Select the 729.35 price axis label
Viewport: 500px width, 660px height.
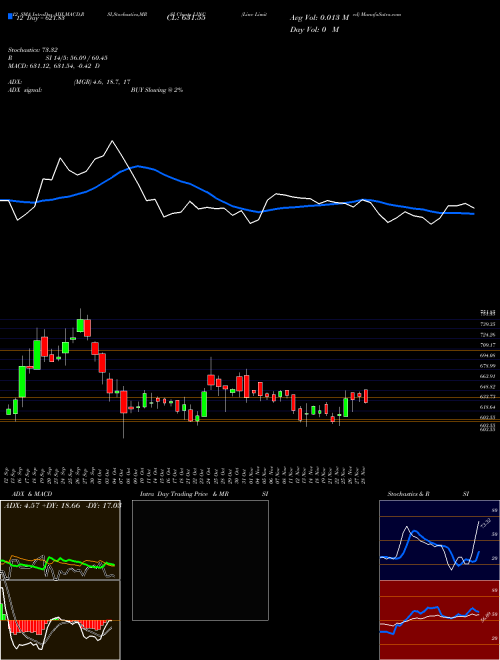pos(488,325)
